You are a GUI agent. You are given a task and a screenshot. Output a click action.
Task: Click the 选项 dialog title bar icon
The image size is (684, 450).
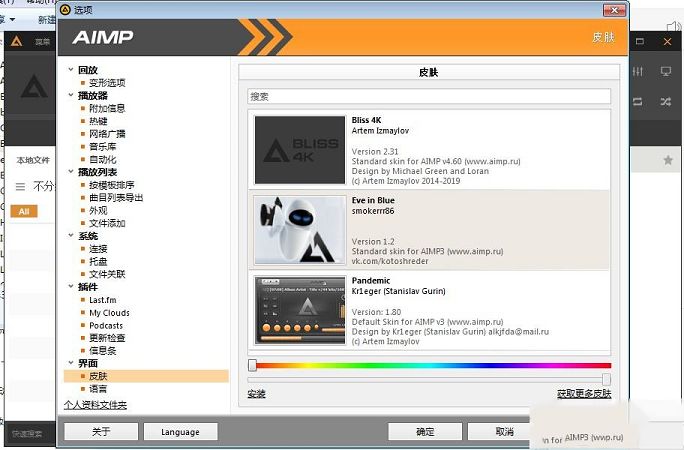coord(65,10)
